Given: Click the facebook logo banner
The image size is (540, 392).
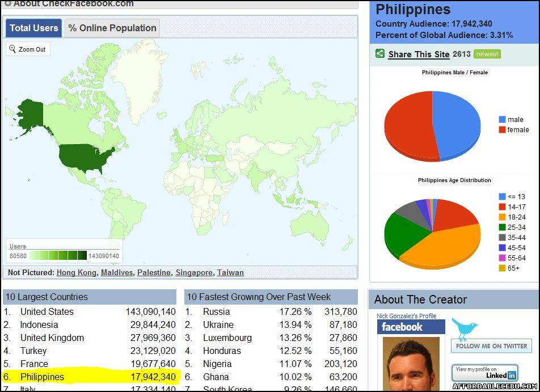Looking at the screenshot, I should 411,327.
